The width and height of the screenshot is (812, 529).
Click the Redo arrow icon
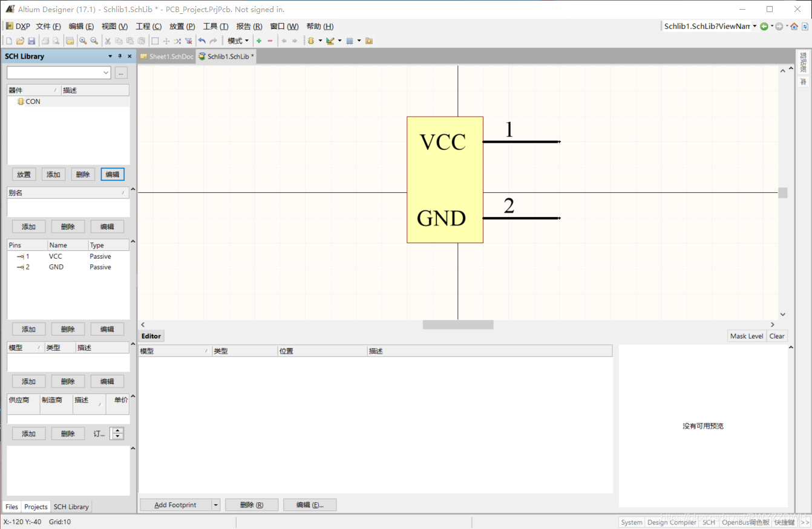(213, 41)
